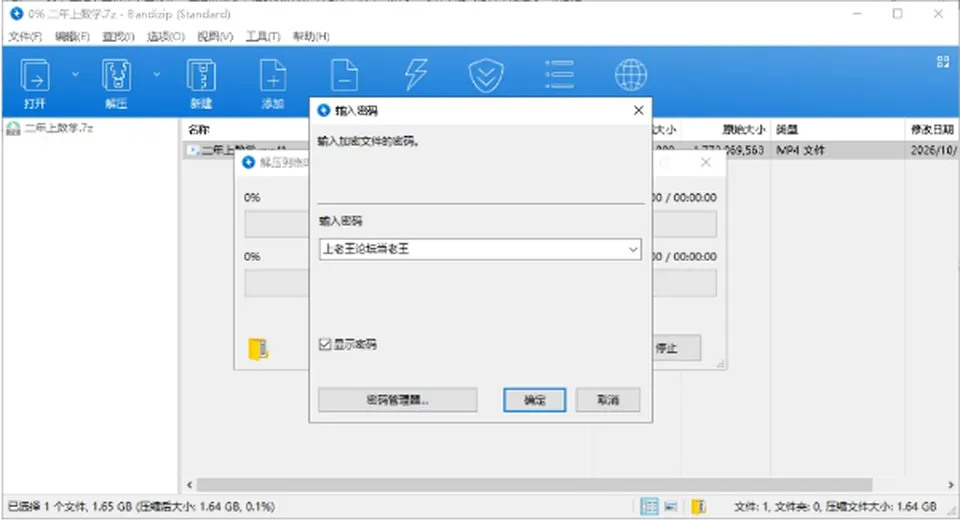Open the 文件(F) menu

click(25, 37)
